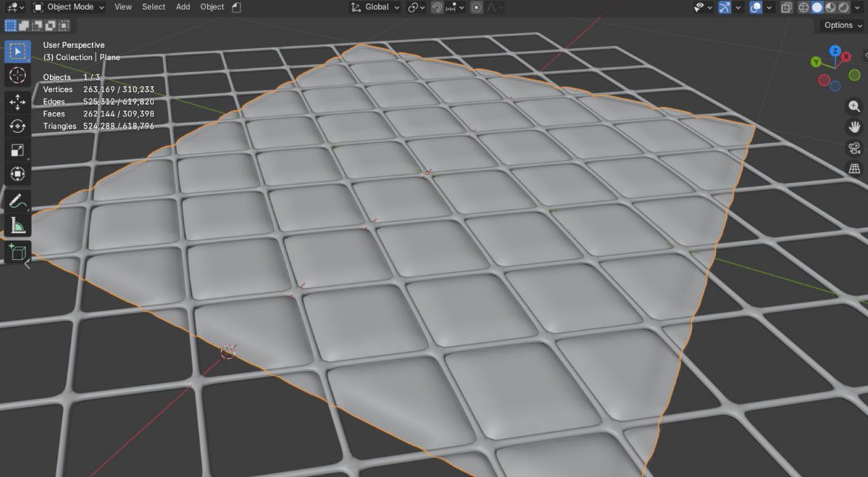Screen dimensions: 868x477
Task: Expand the toolbar with the side arrow
Action: click(27, 264)
